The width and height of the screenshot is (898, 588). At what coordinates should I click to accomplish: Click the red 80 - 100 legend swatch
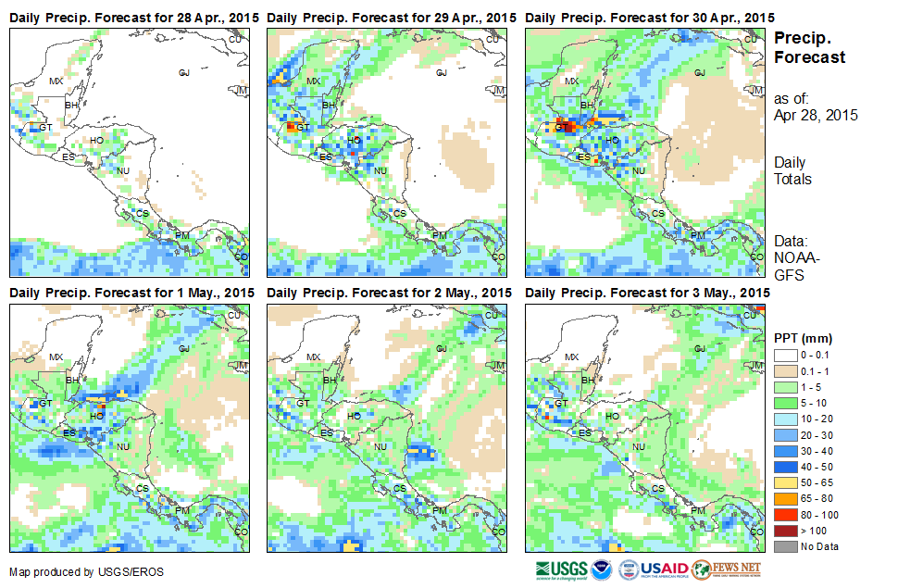coord(786,515)
